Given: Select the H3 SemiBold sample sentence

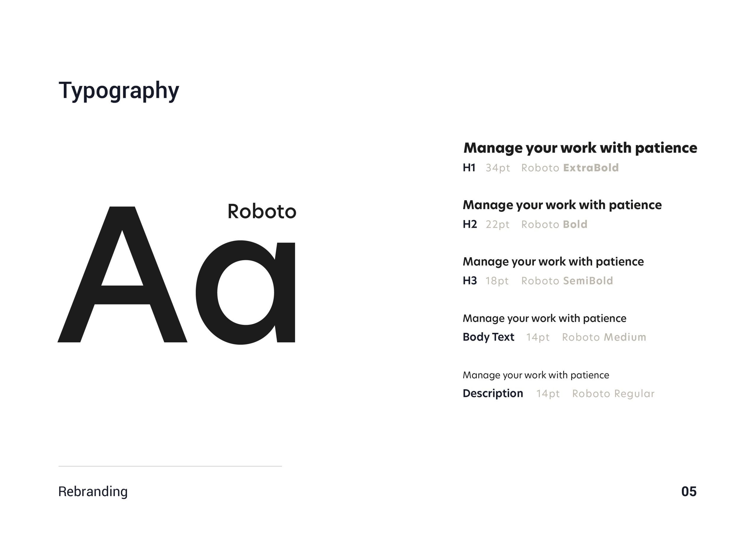Looking at the screenshot, I should coord(553,262).
